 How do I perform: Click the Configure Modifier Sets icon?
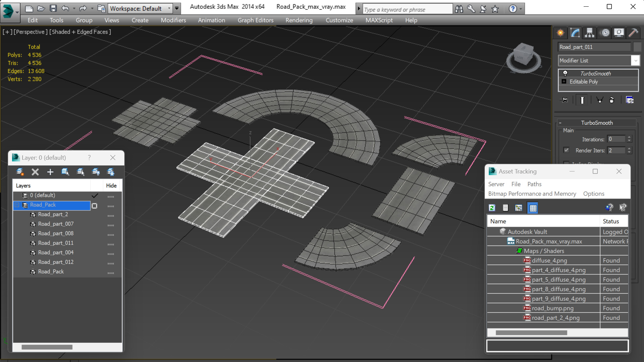pos(630,100)
